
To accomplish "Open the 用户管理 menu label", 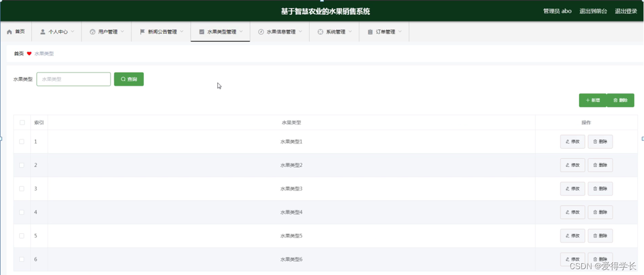I will click(x=108, y=32).
